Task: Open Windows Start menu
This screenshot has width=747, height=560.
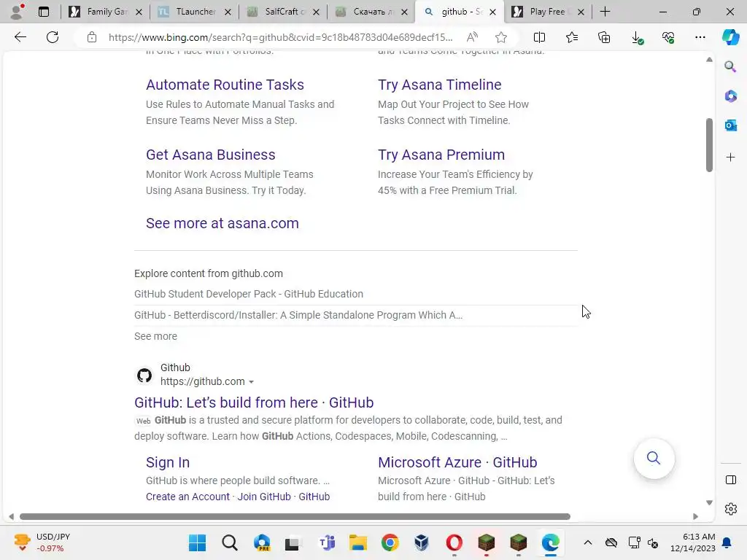Action: pos(197,542)
